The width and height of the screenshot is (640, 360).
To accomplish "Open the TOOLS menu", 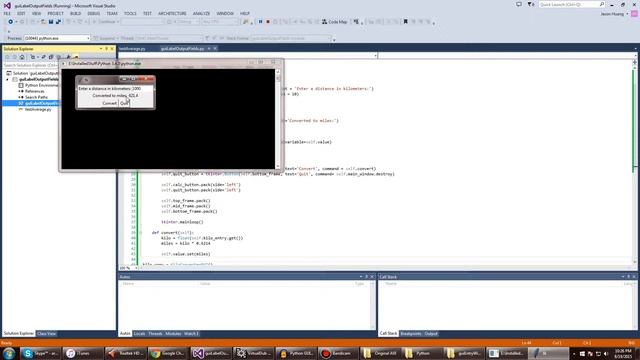I will pos(130,13).
